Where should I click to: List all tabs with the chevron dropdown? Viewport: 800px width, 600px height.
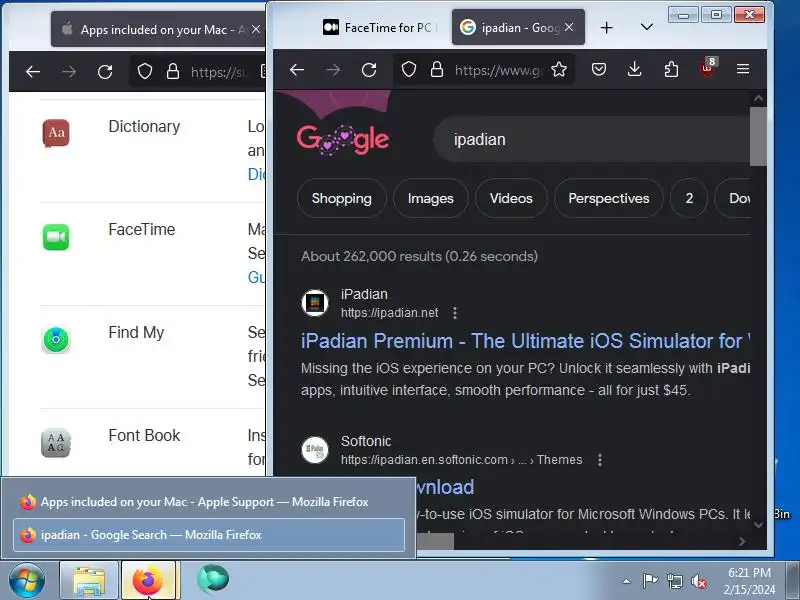647,27
